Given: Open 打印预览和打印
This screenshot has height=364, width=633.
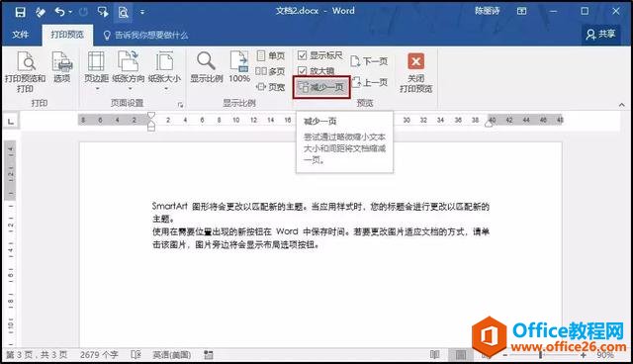Looking at the screenshot, I should pyautogui.click(x=25, y=72).
